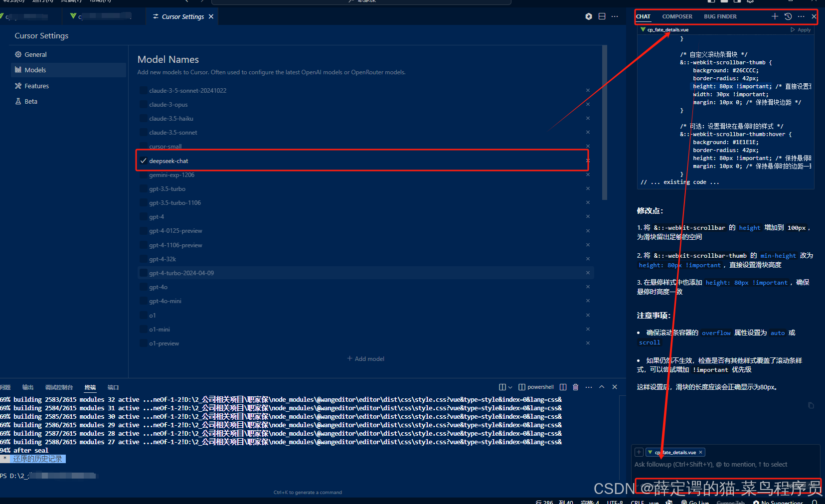The height and width of the screenshot is (504, 825).
Task: Click Apply on the code block
Action: pyautogui.click(x=801, y=30)
